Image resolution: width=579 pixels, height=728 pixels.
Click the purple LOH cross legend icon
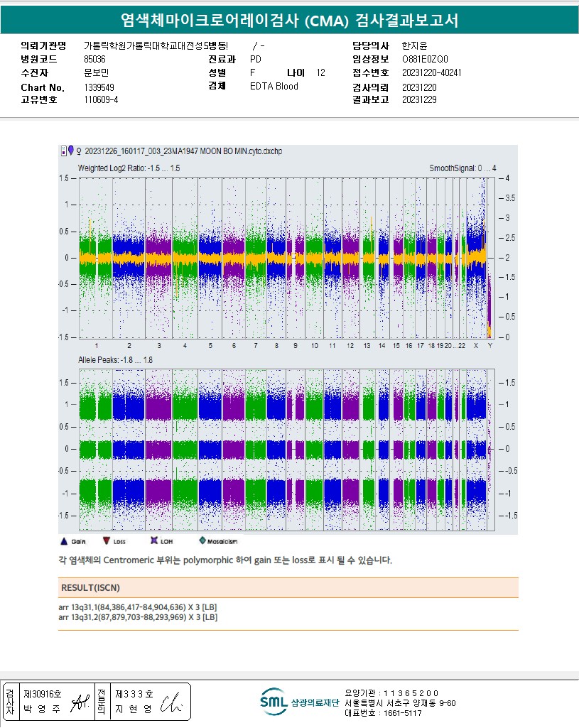[x=154, y=541]
